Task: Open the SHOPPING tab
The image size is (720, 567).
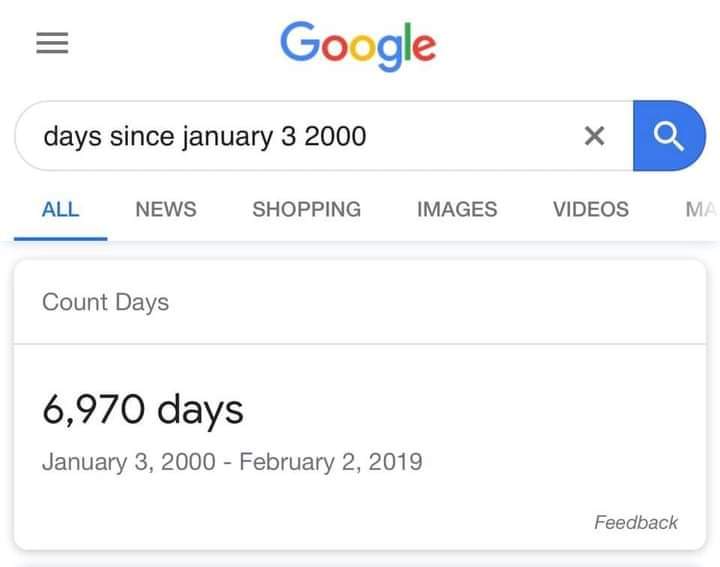Action: [307, 209]
